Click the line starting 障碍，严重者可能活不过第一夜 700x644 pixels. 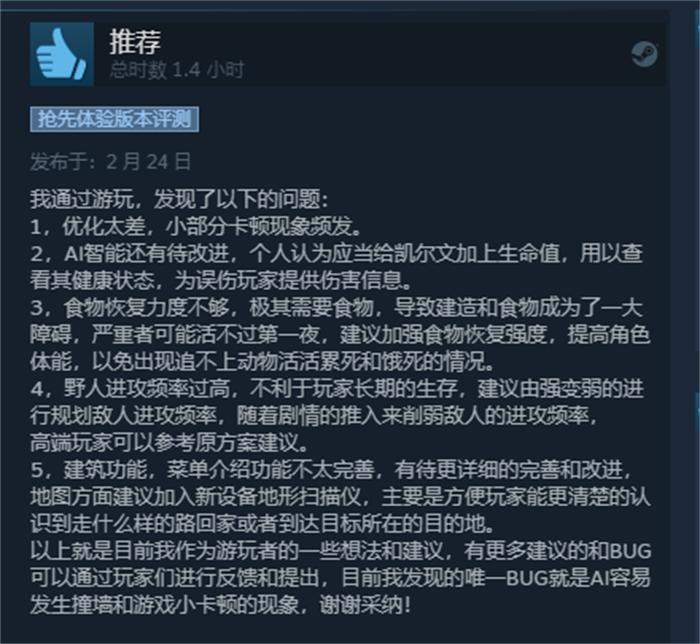pos(340,335)
